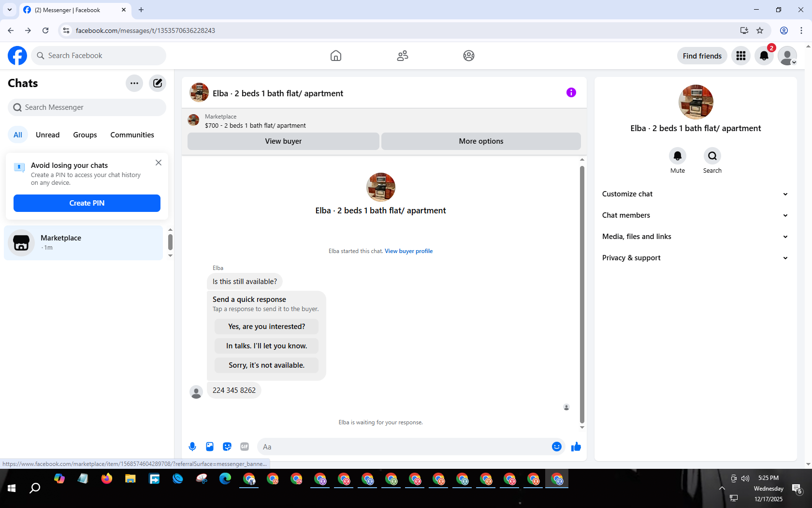
Task: Attach a photo file icon
Action: coord(210,447)
